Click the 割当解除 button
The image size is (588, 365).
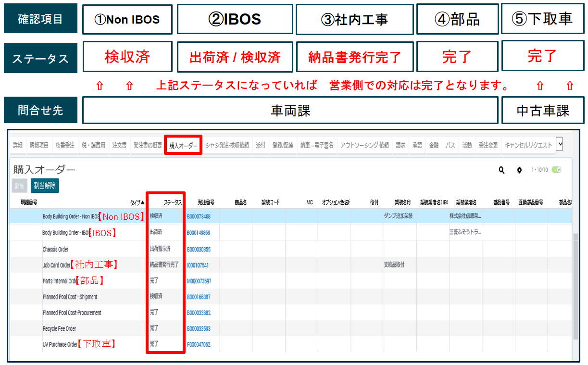click(x=45, y=185)
